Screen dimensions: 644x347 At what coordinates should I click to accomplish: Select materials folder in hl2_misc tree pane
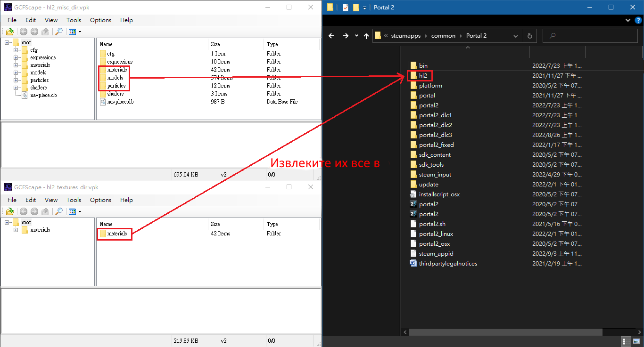(40, 65)
